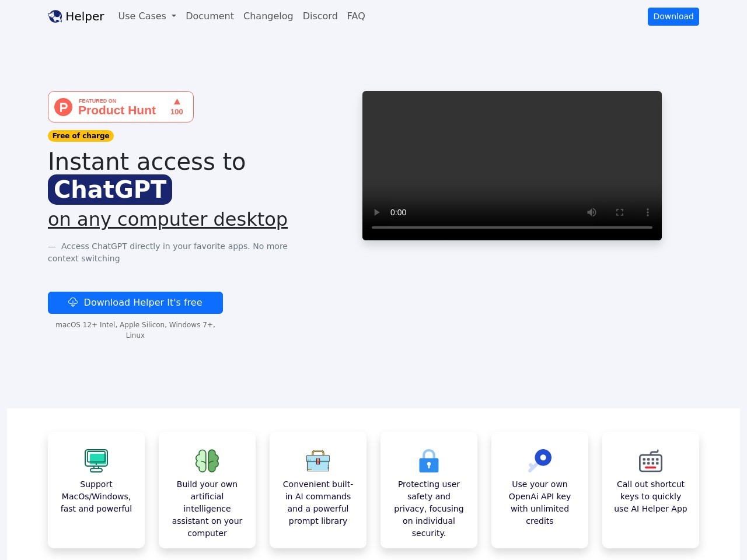The width and height of the screenshot is (747, 560).
Task: Enter fullscreen on the video
Action: click(x=620, y=212)
